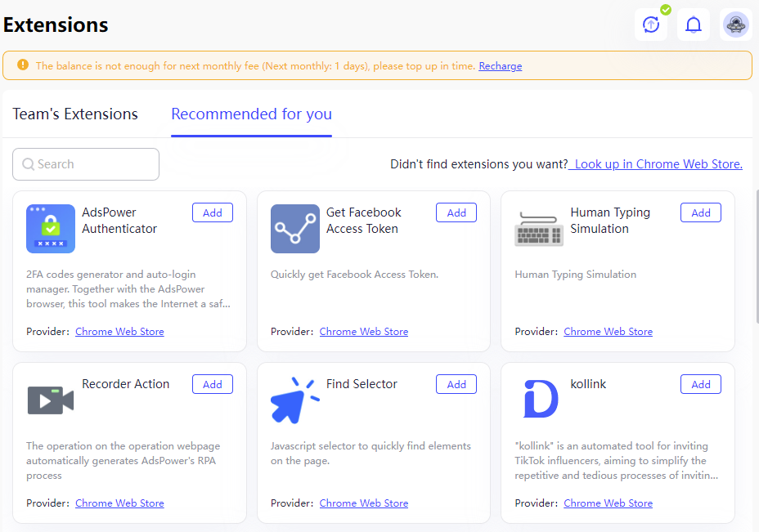Screen dimensions: 759x532
Task: Click the Get Facebook Access Token icon
Action: click(294, 229)
